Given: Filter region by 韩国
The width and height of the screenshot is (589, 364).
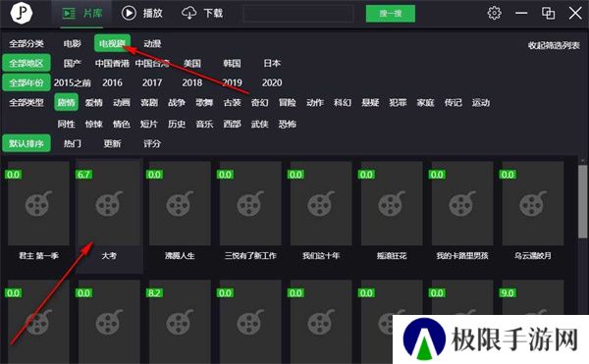Looking at the screenshot, I should [x=232, y=63].
